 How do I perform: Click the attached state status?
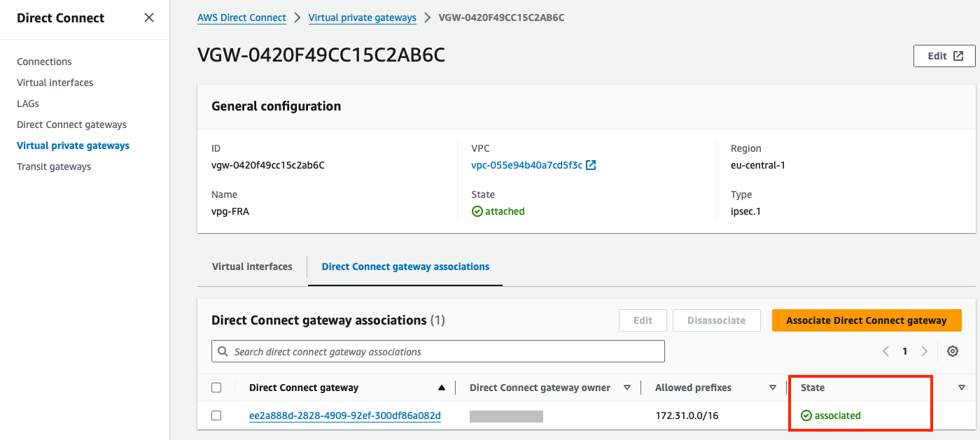(x=498, y=211)
